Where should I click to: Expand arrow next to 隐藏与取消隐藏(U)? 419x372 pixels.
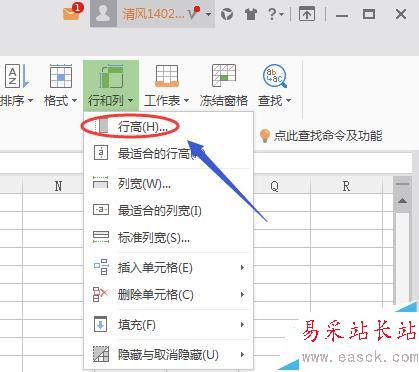(x=242, y=355)
